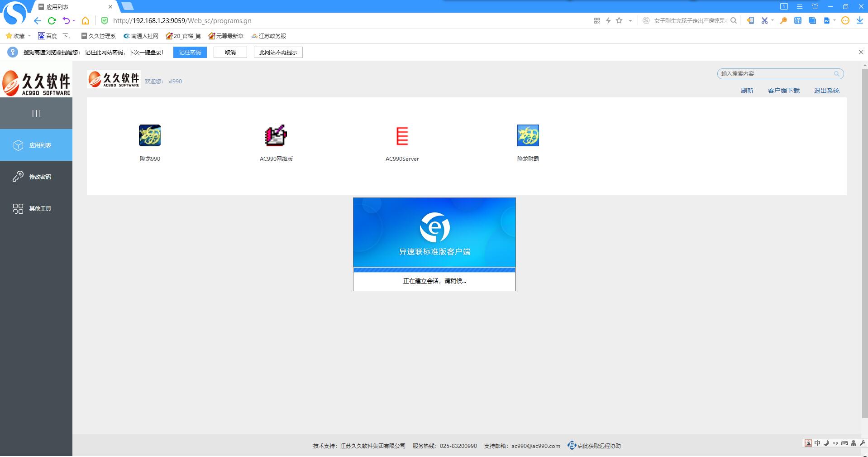Click the magnifier in the page search box
This screenshot has height=457, width=868.
(x=837, y=74)
